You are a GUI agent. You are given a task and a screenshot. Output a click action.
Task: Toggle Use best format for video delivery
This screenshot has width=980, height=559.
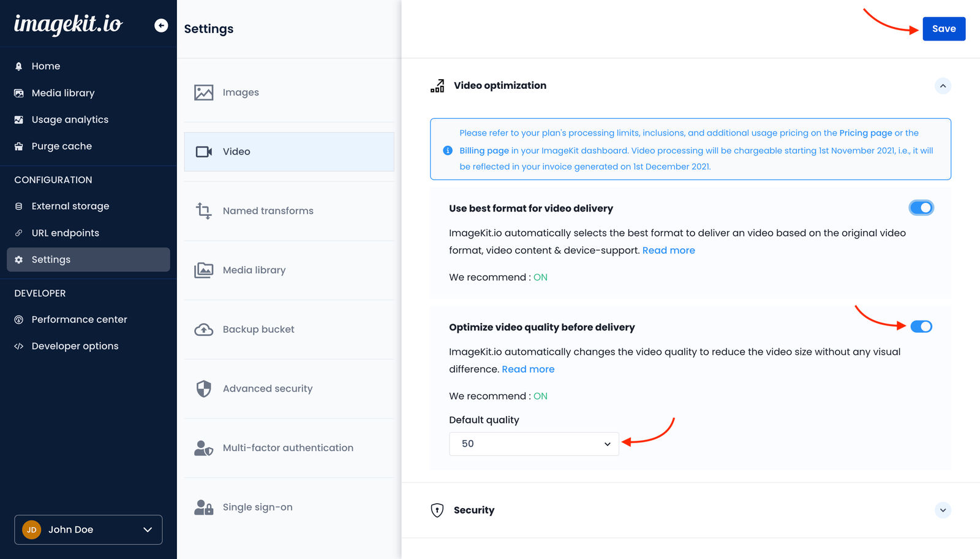click(x=921, y=208)
